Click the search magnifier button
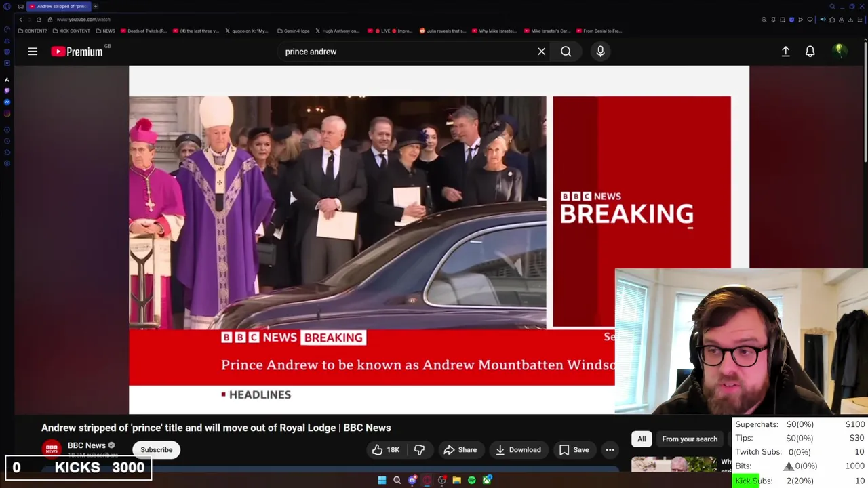This screenshot has height=488, width=868. point(566,52)
